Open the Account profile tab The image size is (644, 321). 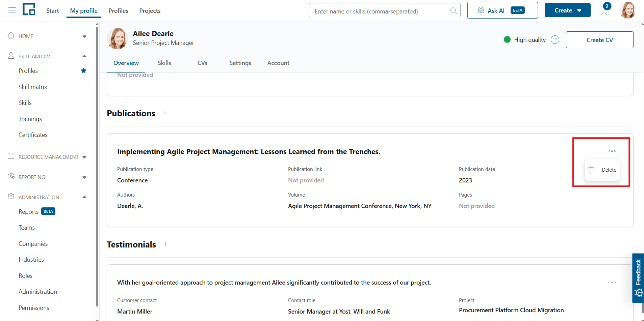tap(278, 63)
